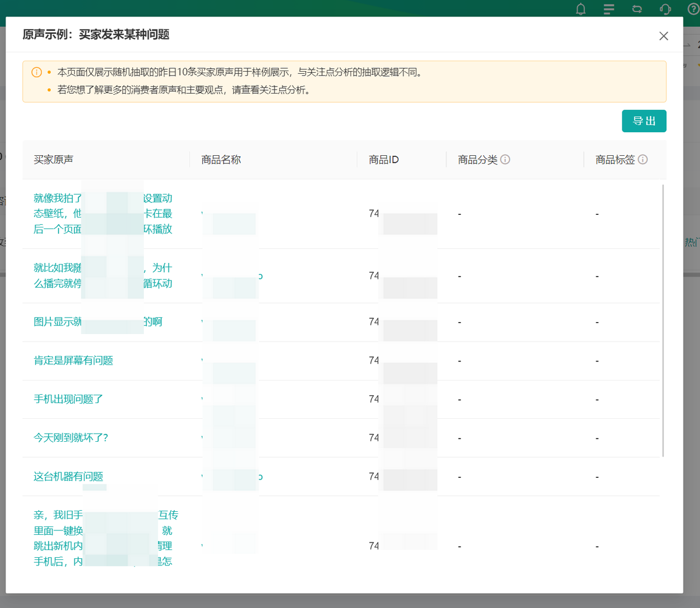
Task: Click the 商品名称 column header
Action: click(221, 160)
